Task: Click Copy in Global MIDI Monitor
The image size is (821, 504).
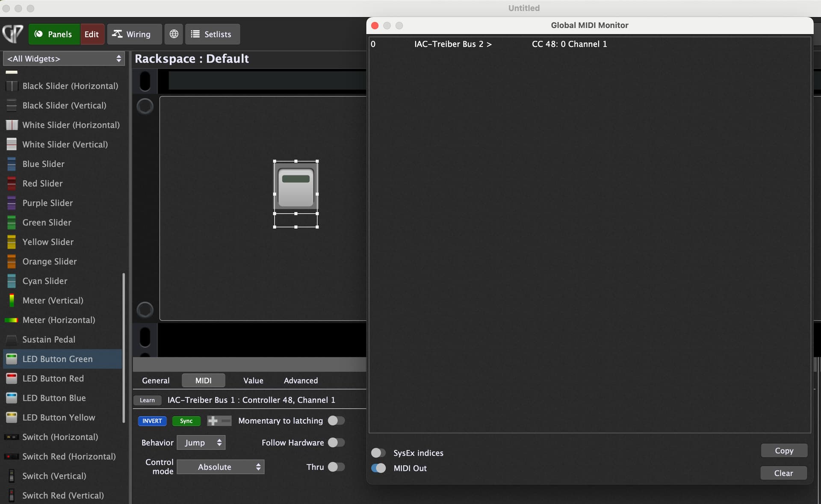Action: tap(784, 451)
